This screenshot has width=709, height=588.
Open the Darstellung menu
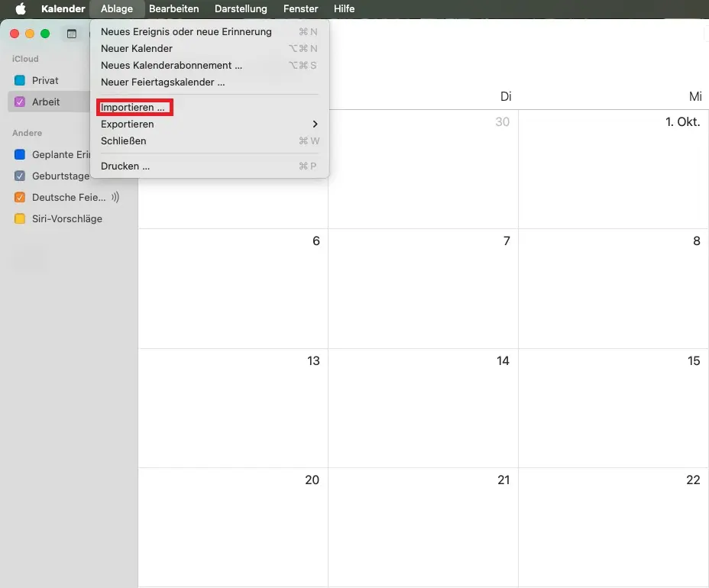[x=240, y=8]
